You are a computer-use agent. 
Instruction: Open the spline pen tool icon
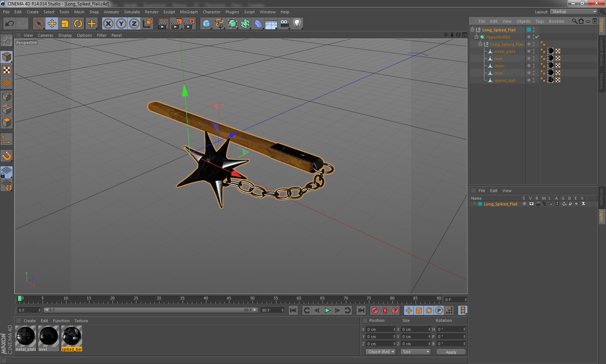pyautogui.click(x=219, y=24)
